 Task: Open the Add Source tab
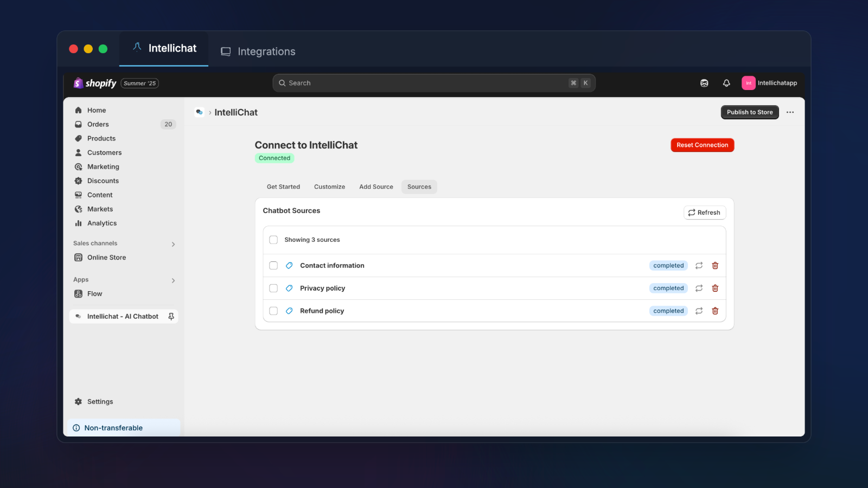click(376, 187)
